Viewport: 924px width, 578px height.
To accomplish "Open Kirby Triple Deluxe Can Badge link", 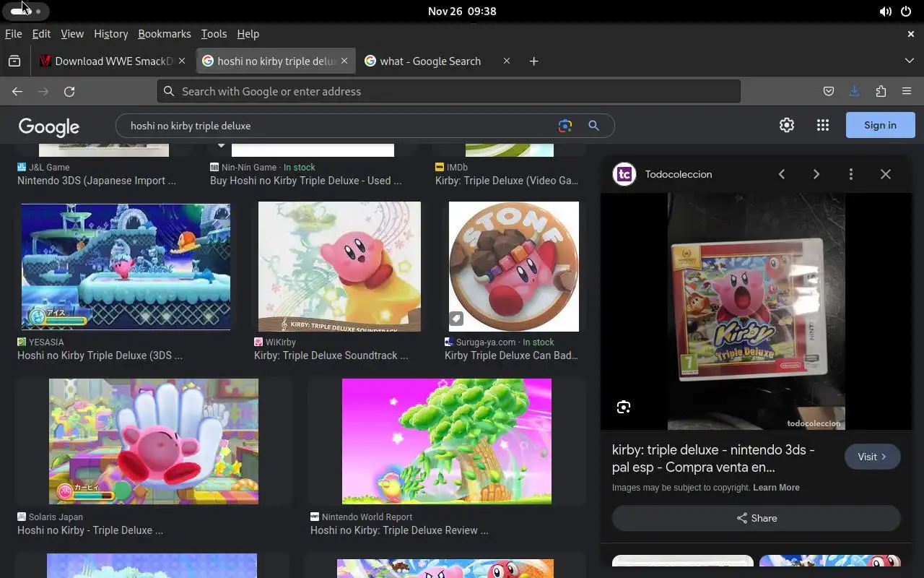I will [x=511, y=355].
